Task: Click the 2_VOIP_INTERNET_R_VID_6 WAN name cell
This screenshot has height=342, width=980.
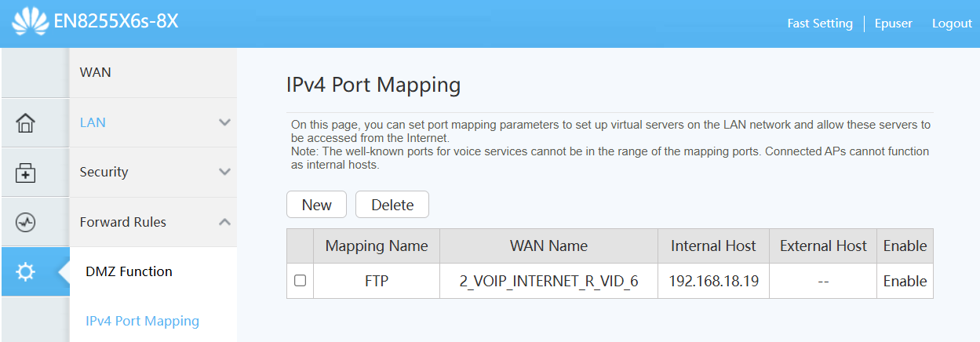Action: click(x=548, y=281)
